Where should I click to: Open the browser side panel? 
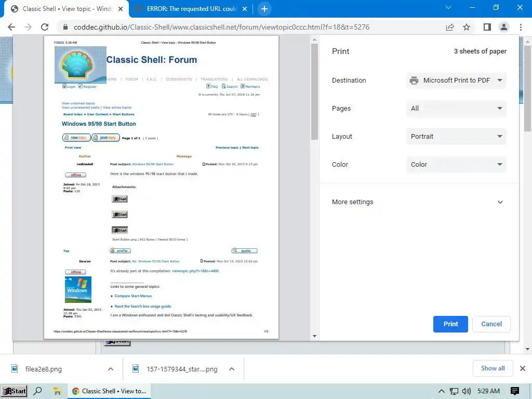click(x=487, y=27)
